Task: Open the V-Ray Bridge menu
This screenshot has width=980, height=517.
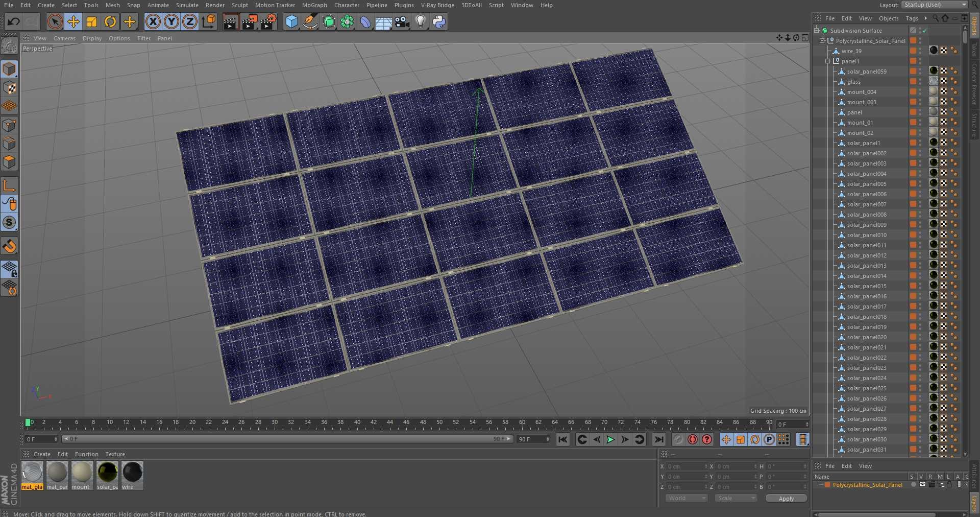Action: (437, 5)
